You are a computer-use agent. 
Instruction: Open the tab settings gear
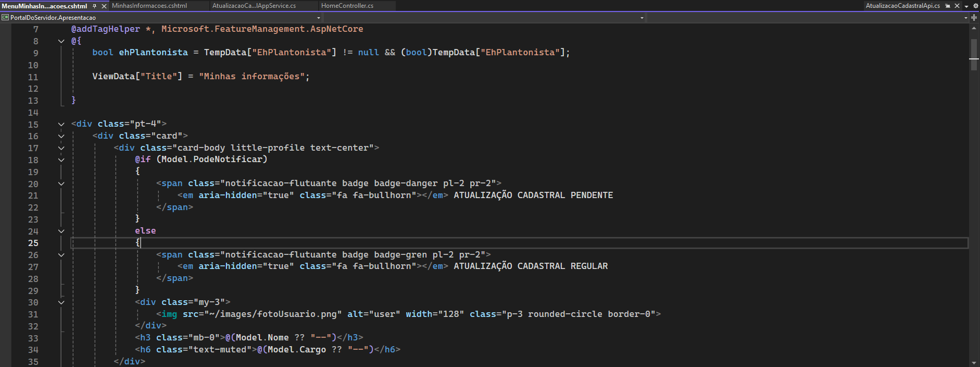pyautogui.click(x=976, y=6)
